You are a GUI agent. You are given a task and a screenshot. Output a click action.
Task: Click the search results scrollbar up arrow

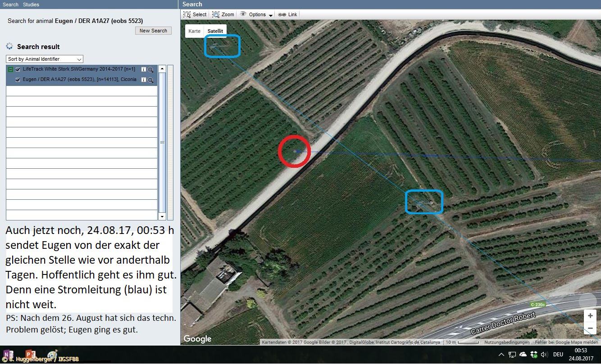tap(162, 69)
